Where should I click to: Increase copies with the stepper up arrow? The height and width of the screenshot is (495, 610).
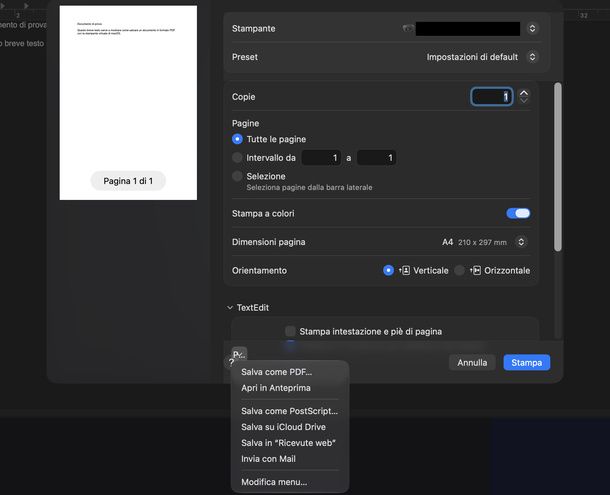click(524, 93)
